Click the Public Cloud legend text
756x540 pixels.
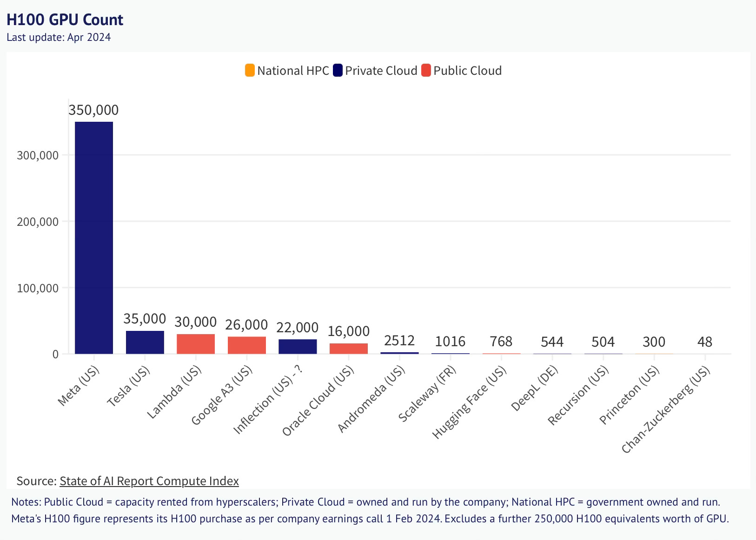click(468, 71)
